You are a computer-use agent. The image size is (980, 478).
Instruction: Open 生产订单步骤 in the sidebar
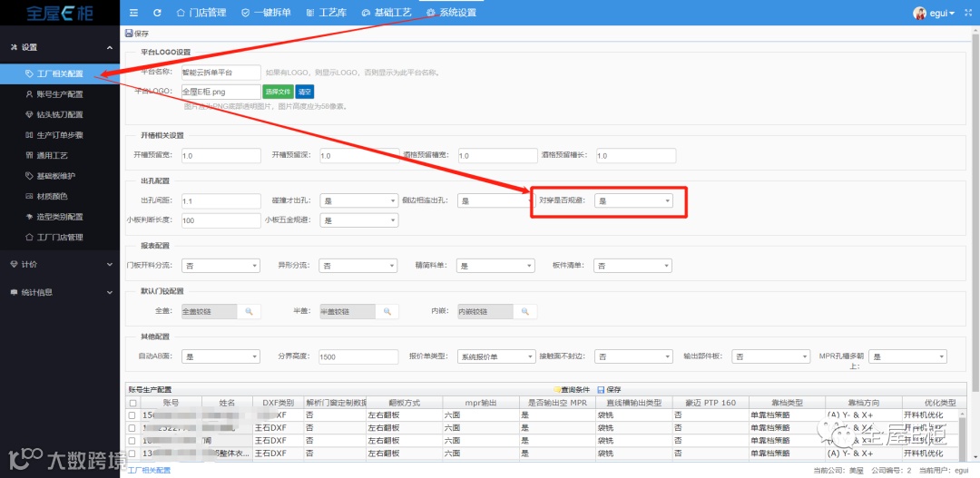click(x=60, y=135)
